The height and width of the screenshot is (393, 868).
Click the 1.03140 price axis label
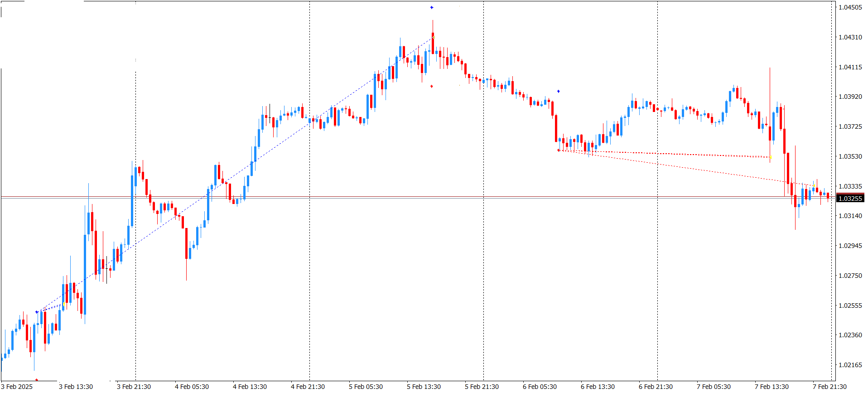pos(850,216)
